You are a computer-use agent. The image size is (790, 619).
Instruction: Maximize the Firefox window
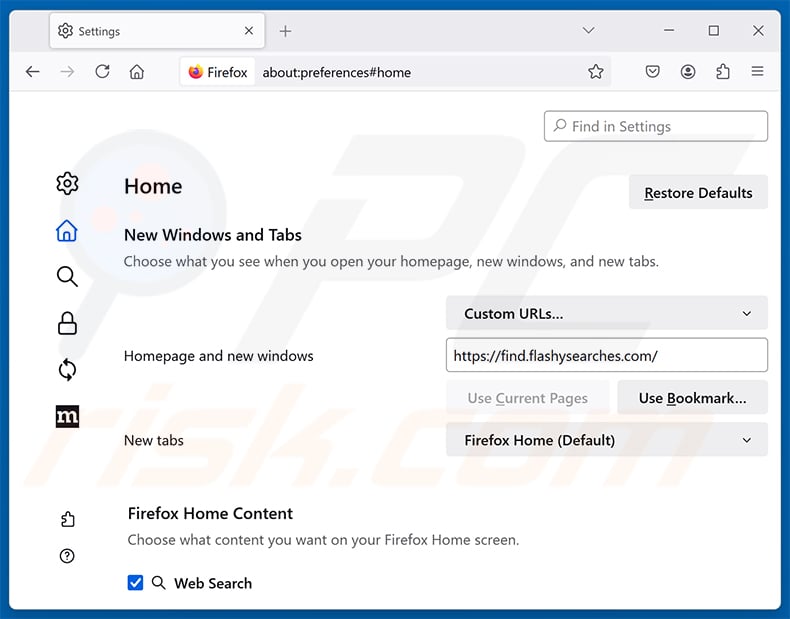coord(713,31)
